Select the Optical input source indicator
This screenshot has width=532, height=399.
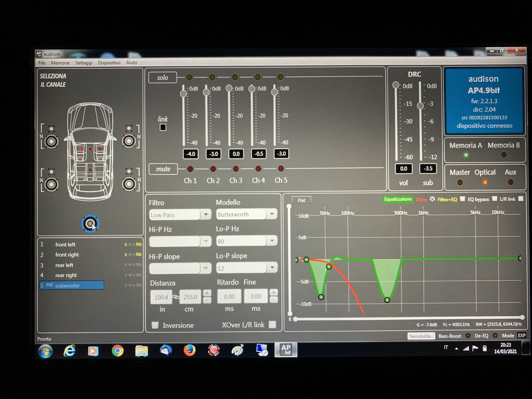point(485,182)
